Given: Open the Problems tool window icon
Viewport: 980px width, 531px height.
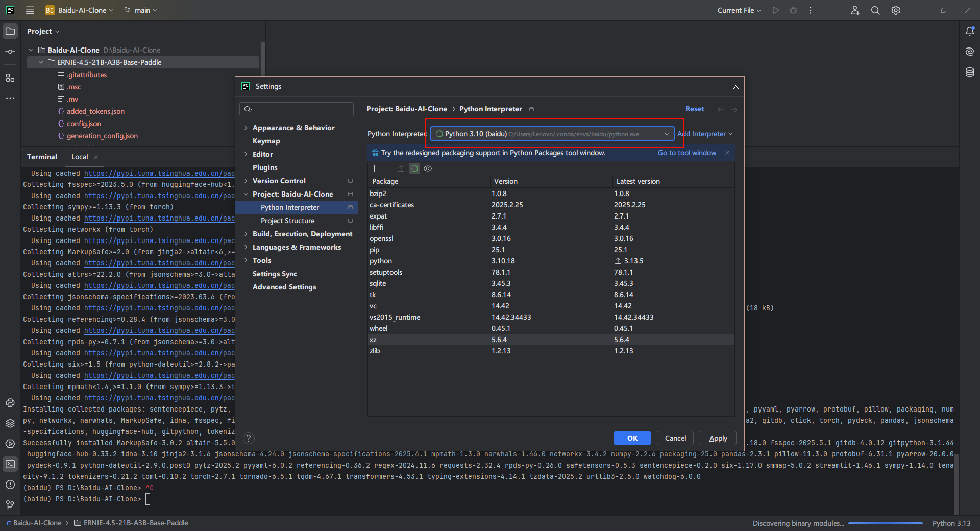Looking at the screenshot, I should [10, 485].
